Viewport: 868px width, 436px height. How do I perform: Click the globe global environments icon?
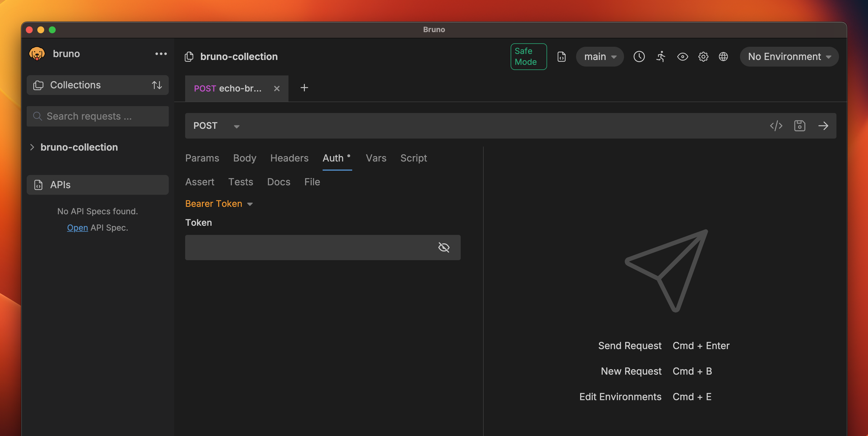click(723, 57)
